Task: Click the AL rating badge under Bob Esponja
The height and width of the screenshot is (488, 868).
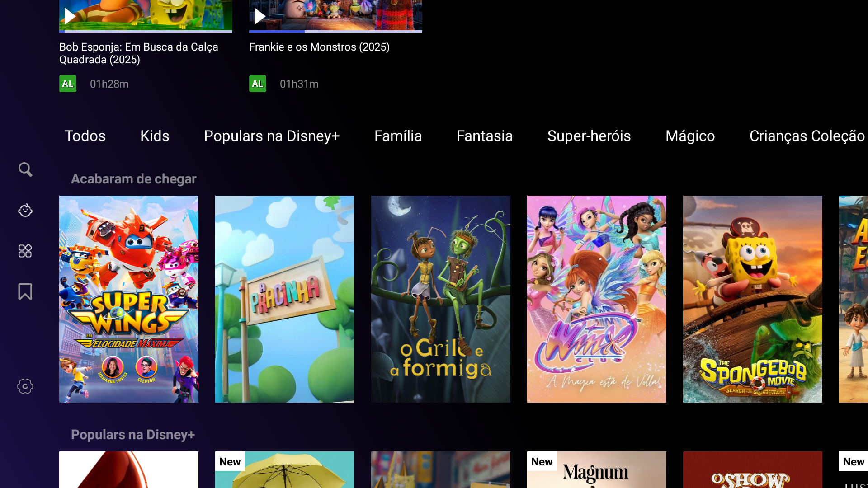Action: pyautogui.click(x=68, y=84)
